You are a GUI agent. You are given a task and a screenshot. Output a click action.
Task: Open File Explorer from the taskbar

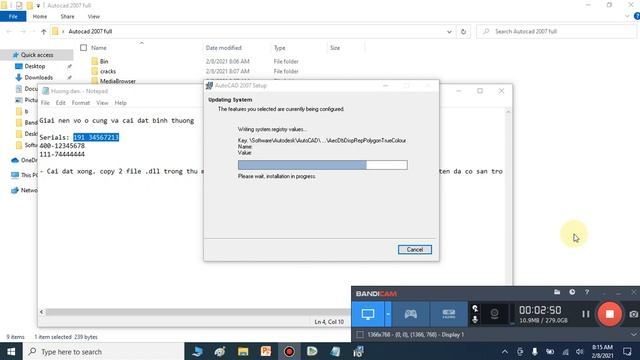pos(243,351)
